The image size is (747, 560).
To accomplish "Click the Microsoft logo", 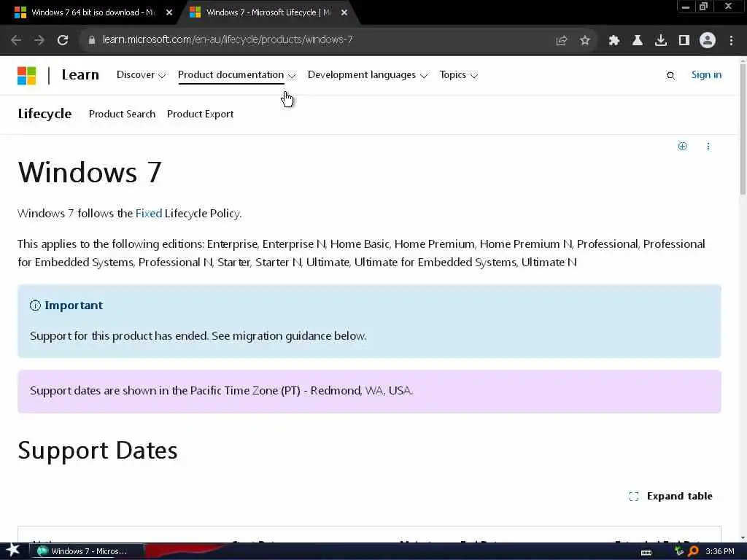I will [x=27, y=75].
